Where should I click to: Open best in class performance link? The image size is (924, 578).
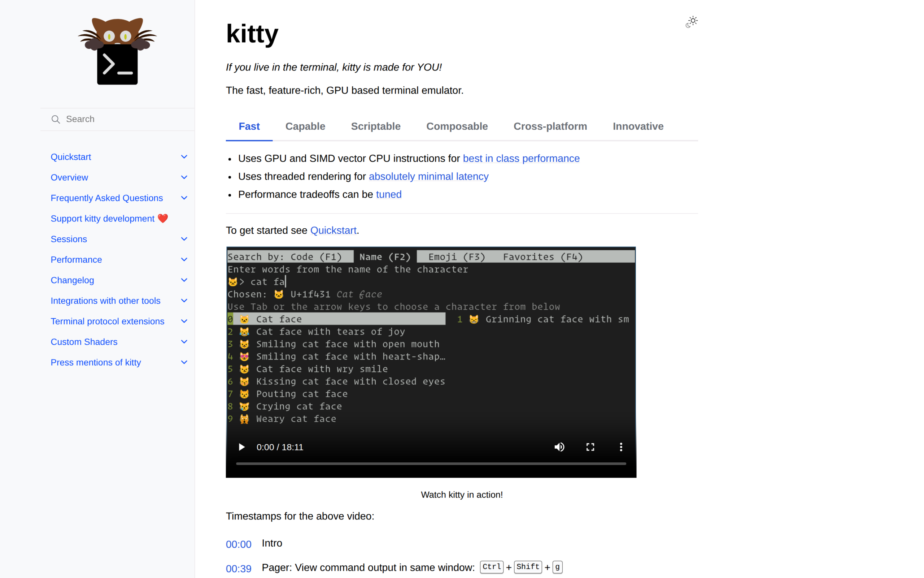(521, 158)
